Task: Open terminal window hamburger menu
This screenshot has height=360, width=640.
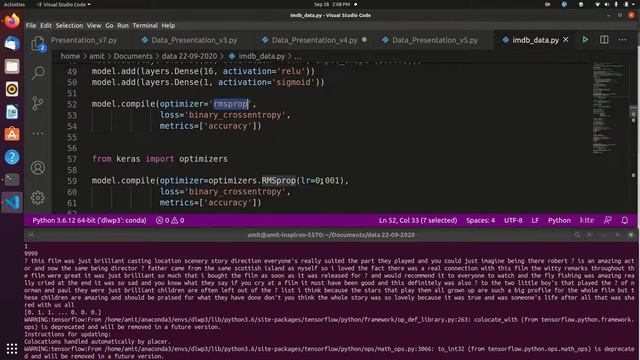Action: (x=589, y=235)
